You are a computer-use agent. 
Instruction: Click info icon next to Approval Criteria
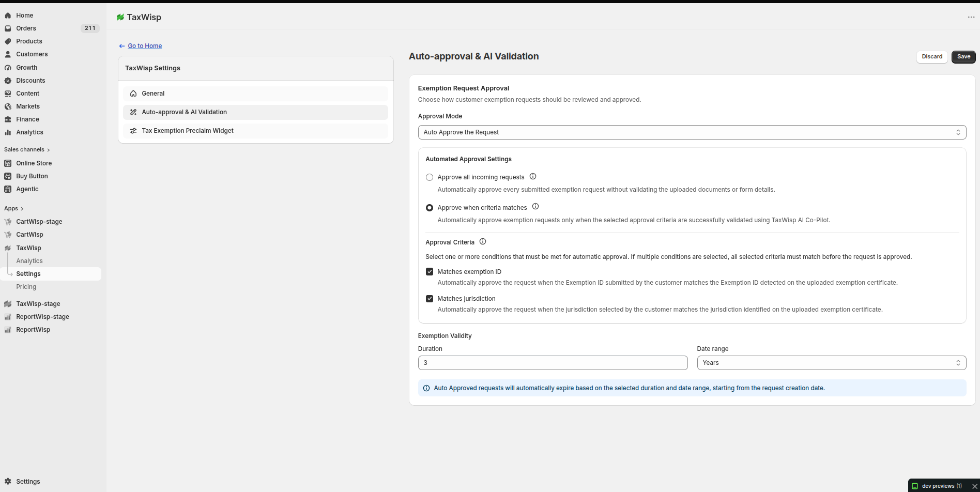click(x=483, y=241)
